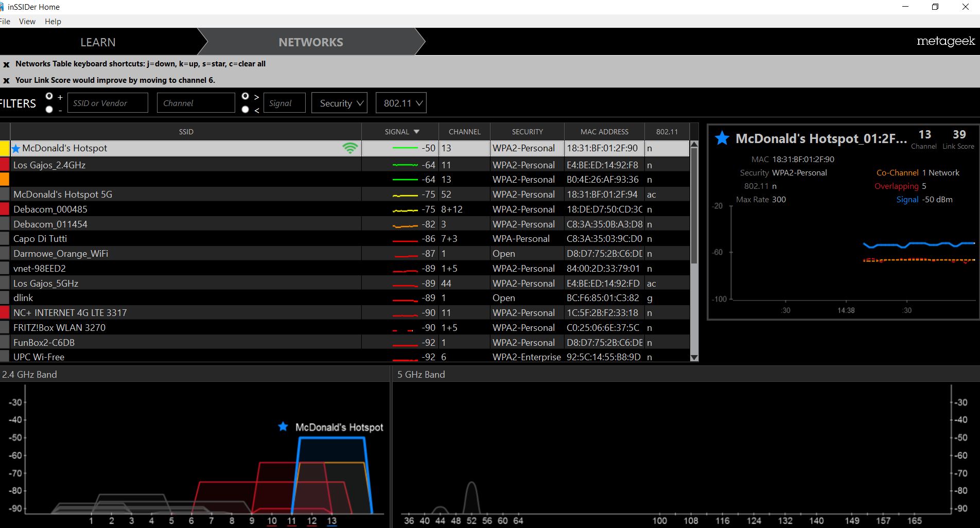Click the 5 GHz Band panel title
980x528 pixels.
[421, 375]
